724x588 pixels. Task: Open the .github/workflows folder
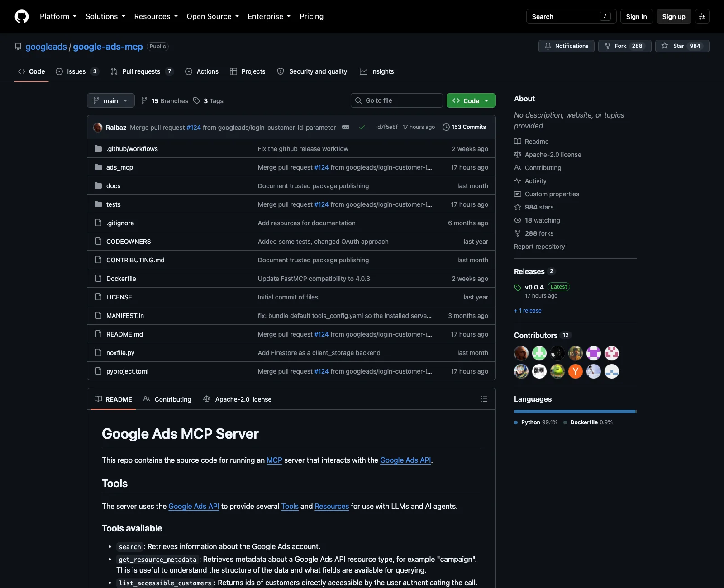click(x=132, y=149)
